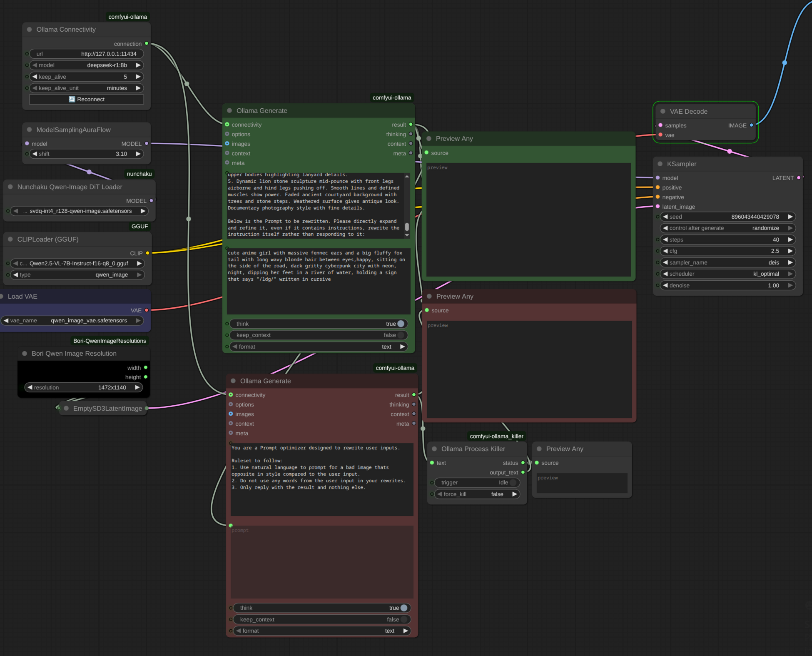The width and height of the screenshot is (812, 656).
Task: Click the IMAGE output socket on VAE Decode
Action: [x=751, y=125]
